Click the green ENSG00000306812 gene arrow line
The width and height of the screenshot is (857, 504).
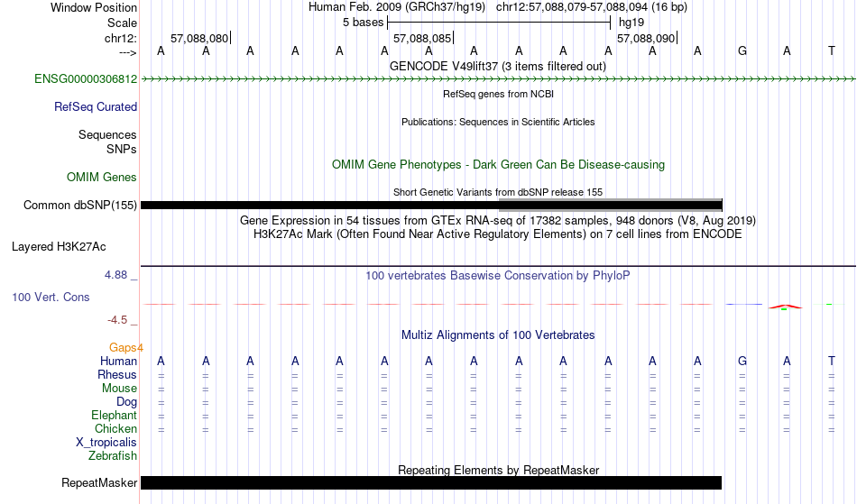(x=498, y=79)
